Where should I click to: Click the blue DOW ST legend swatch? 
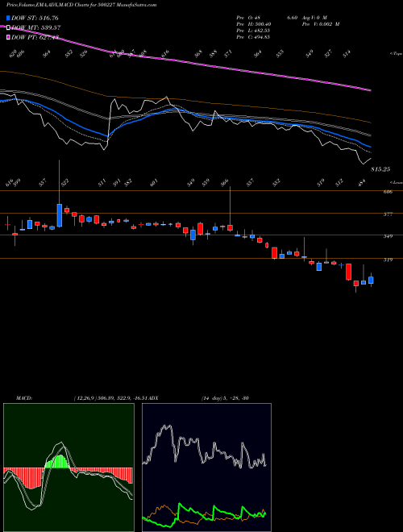[x=8, y=18]
